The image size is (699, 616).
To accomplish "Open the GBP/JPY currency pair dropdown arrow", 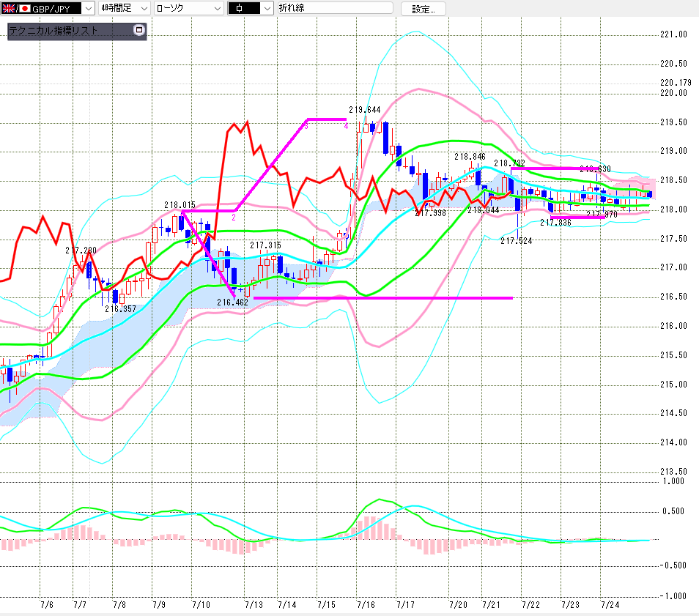I will click(88, 9).
